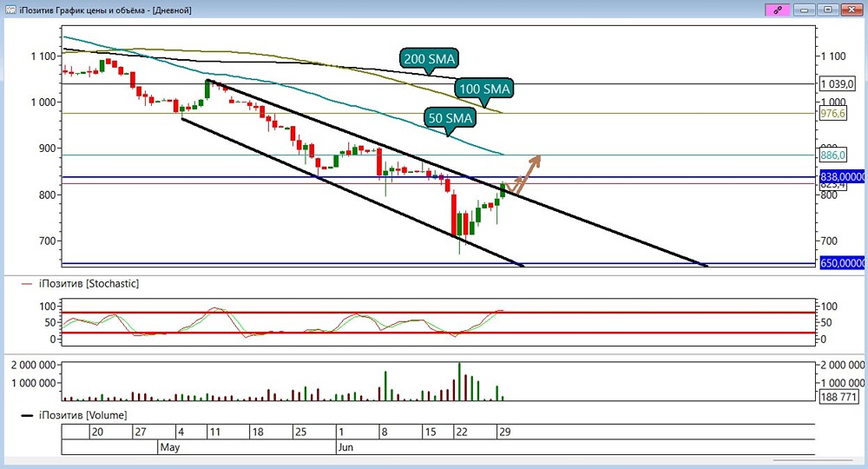
Task: Click date label 8 on time axis
Action: (385, 432)
